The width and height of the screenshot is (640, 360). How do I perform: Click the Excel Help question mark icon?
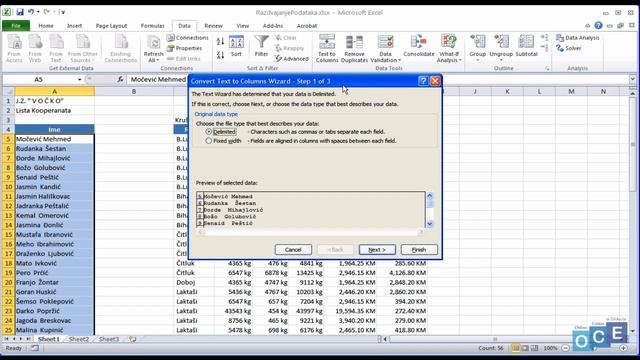[x=598, y=26]
